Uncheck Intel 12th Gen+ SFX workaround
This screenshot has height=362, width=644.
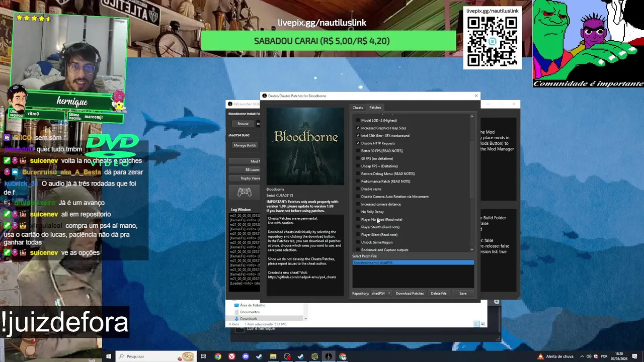[x=358, y=135]
